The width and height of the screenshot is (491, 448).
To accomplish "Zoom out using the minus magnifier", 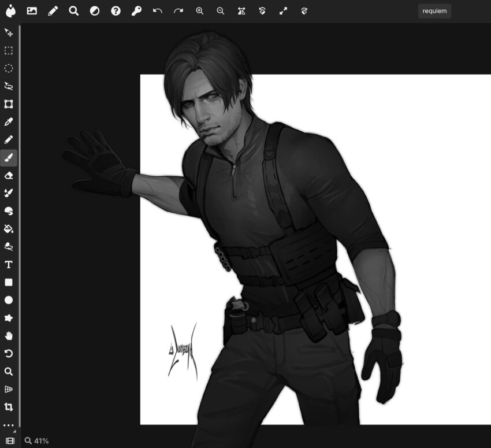I will (221, 11).
